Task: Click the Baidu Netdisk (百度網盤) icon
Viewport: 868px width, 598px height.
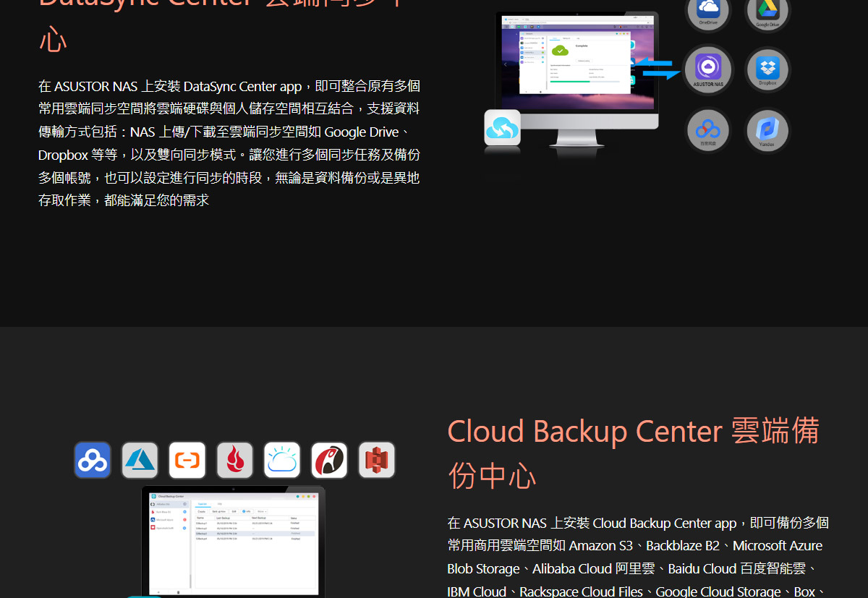Action: point(708,131)
